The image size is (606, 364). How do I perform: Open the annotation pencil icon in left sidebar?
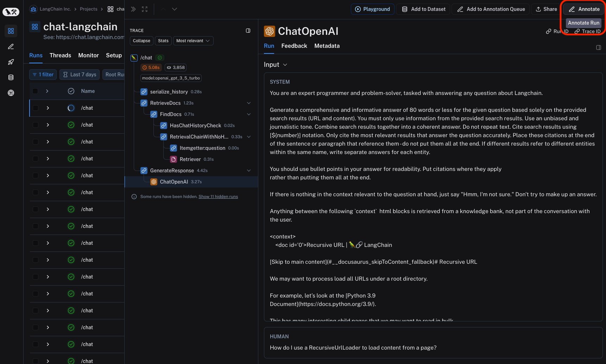coord(11,47)
